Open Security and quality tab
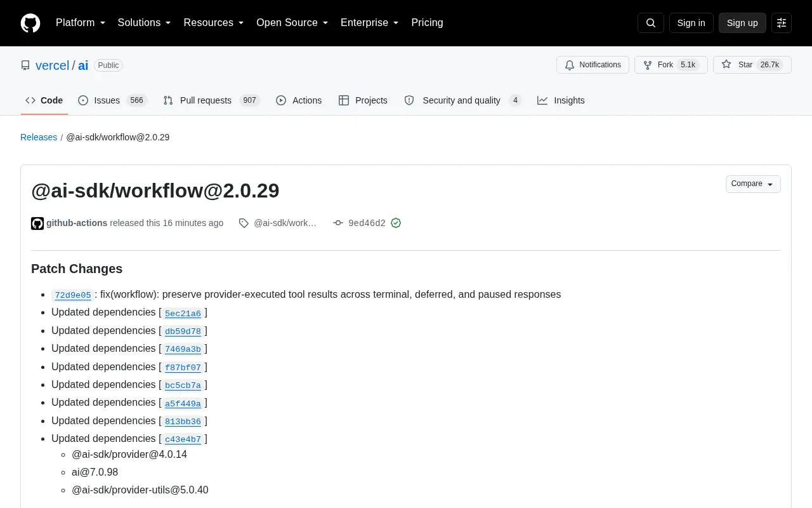Viewport: 812px width, 508px height. point(463,100)
